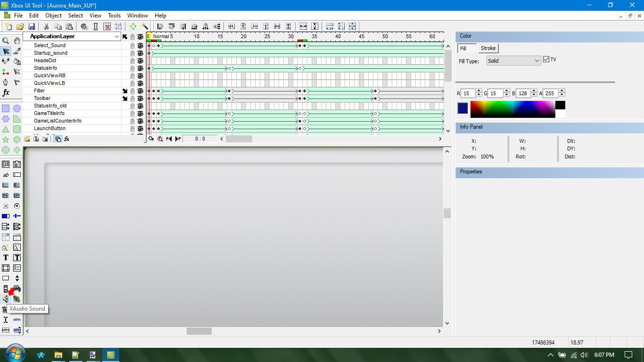
Task: Lock the StatusInfo layer
Action: 132,68
